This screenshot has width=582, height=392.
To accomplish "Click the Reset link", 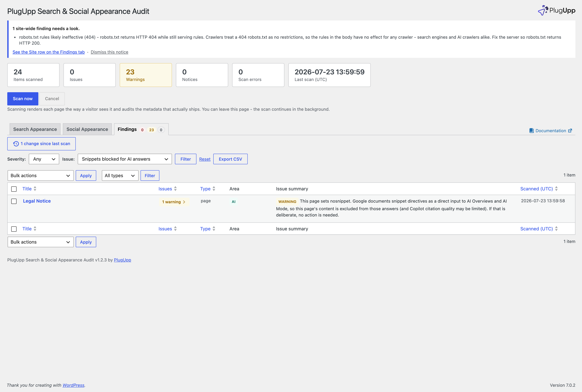I will (205, 159).
